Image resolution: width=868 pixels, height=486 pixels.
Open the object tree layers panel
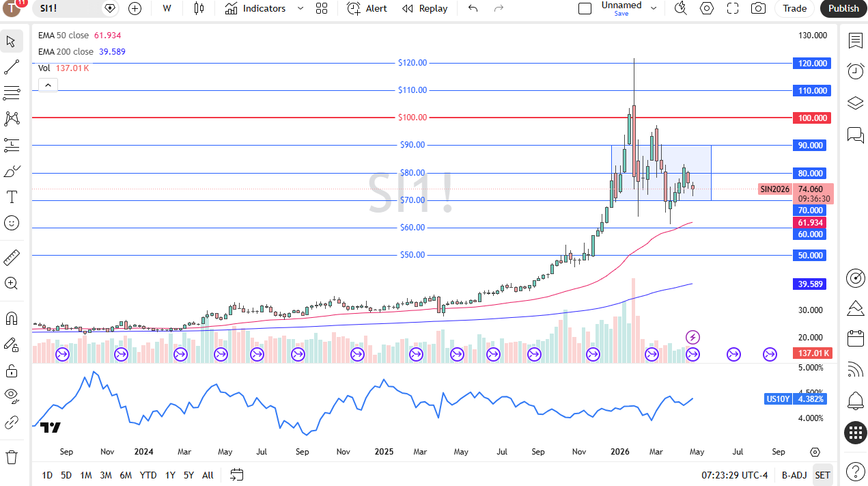coord(855,103)
